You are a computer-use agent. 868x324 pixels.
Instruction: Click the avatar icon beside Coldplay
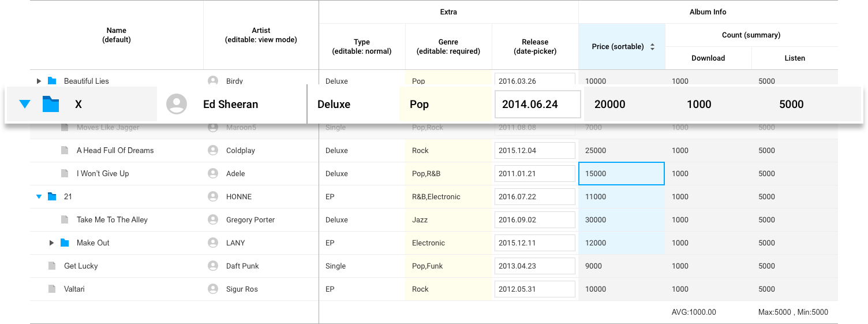tap(213, 150)
